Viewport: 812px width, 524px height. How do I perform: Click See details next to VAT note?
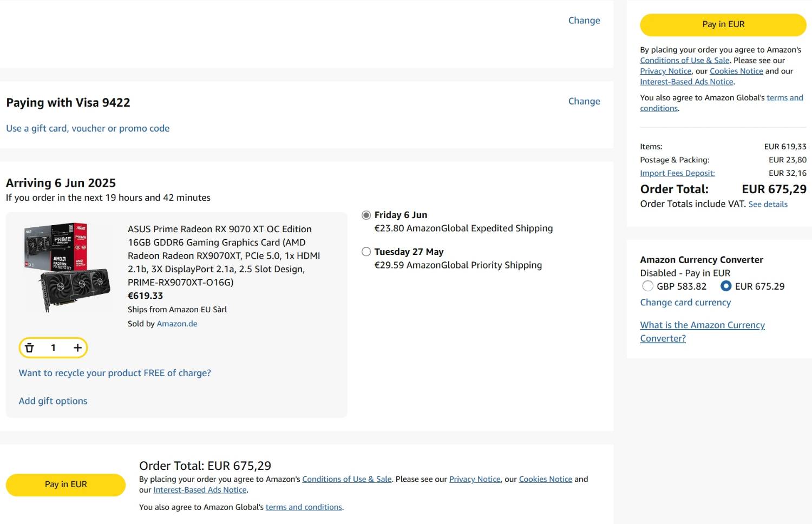(768, 204)
